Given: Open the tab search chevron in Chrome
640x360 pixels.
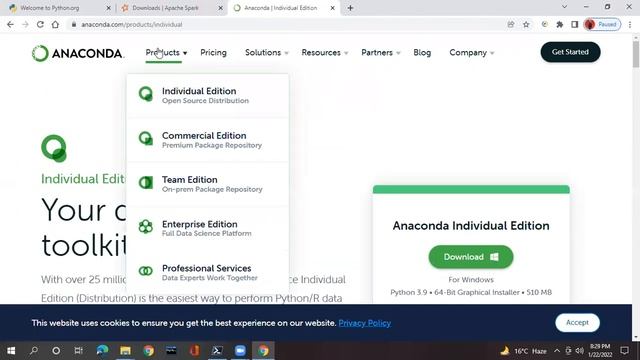Looking at the screenshot, I should click(x=564, y=7).
